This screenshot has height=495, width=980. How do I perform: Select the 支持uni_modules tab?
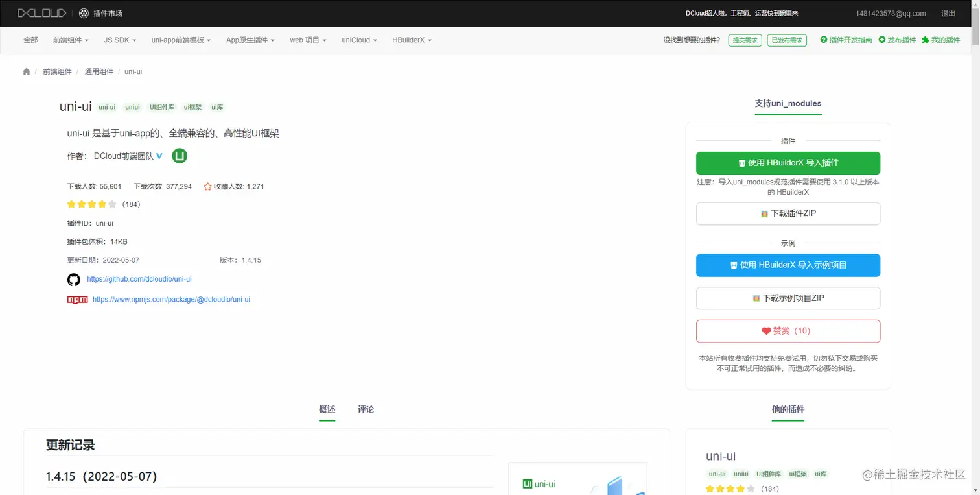point(788,103)
